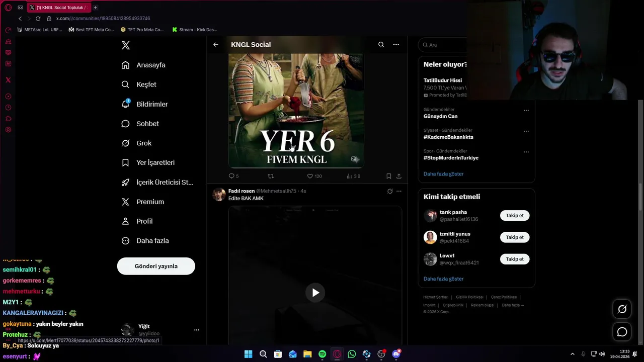Click Grok icon on Fadıl rosen post

coord(390,191)
